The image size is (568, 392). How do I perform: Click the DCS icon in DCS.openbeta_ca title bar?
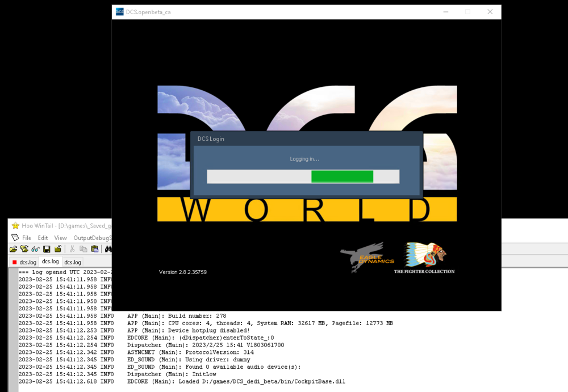pos(119,12)
